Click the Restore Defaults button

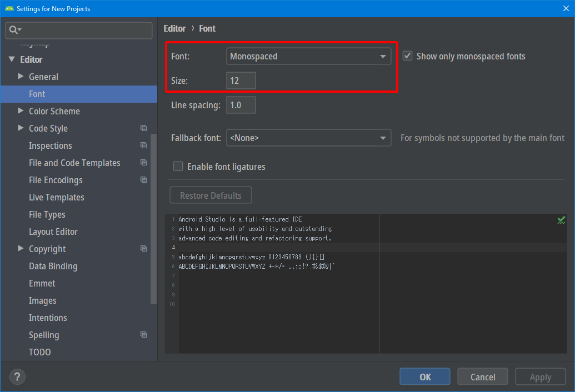click(x=211, y=195)
